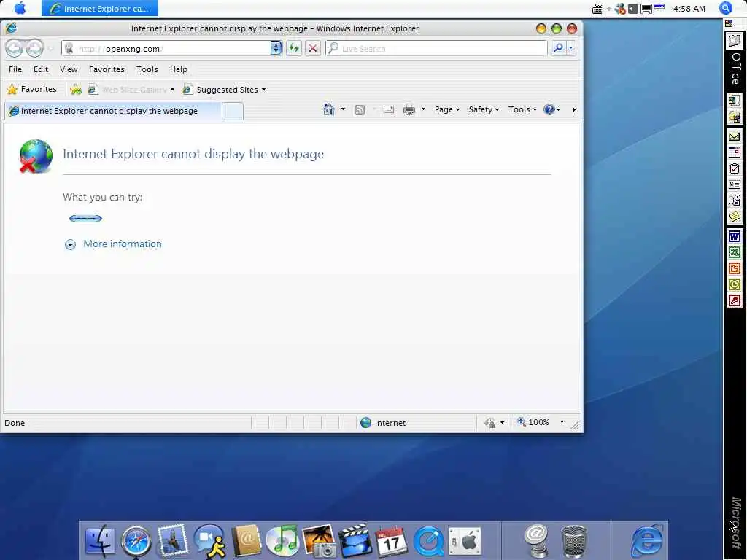Open the Help menu

click(179, 69)
